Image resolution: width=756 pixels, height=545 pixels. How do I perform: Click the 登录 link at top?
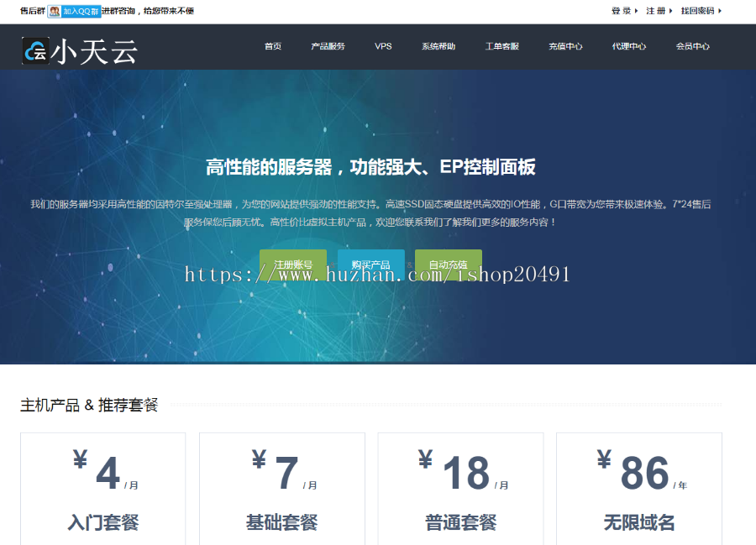[620, 11]
